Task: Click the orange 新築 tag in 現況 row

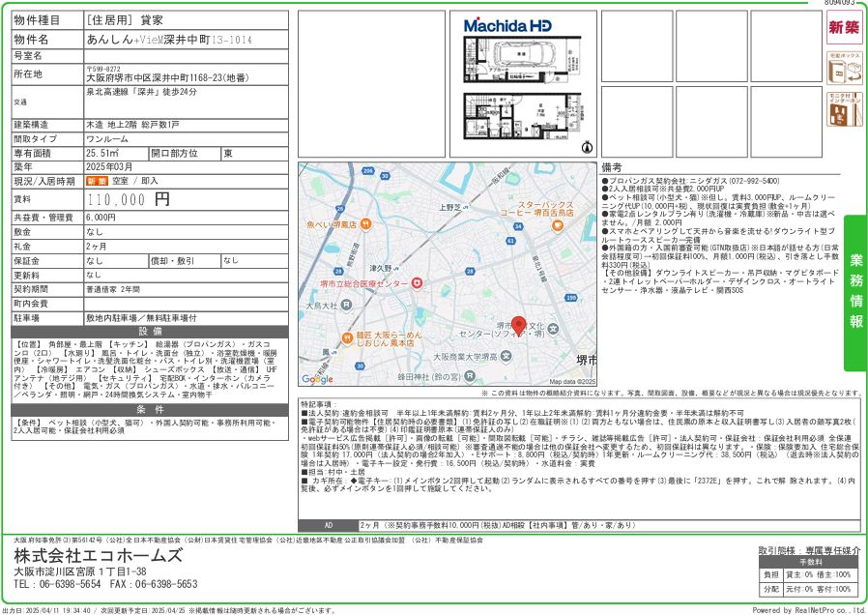Action: click(x=97, y=181)
